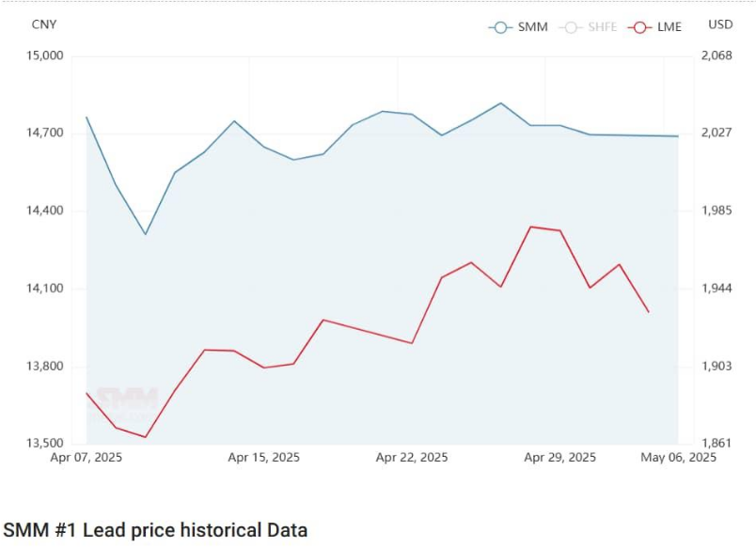Pick the last data point on red LME line
The width and height of the screenshot is (756, 548).
(x=649, y=312)
